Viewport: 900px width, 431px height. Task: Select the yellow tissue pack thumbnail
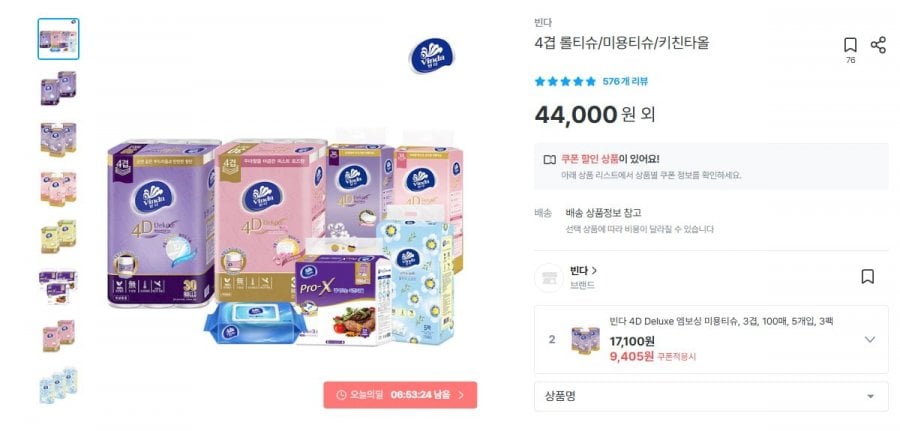tap(59, 236)
